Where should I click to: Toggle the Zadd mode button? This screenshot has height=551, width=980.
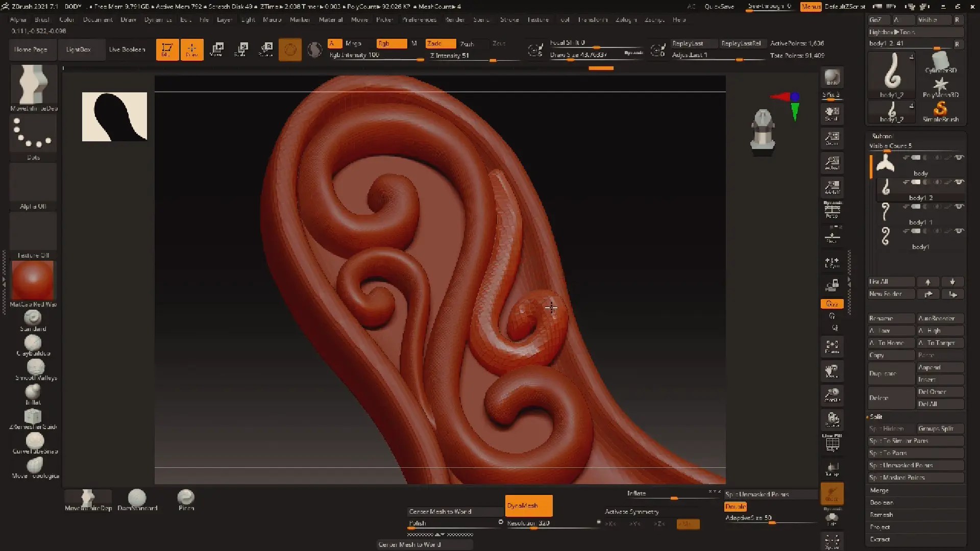pyautogui.click(x=440, y=43)
